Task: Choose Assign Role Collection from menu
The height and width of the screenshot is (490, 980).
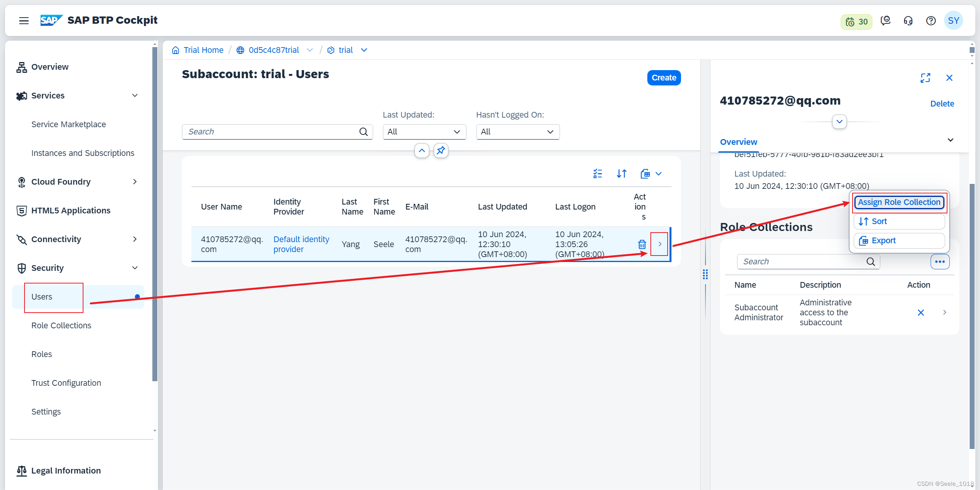Action: coord(899,202)
